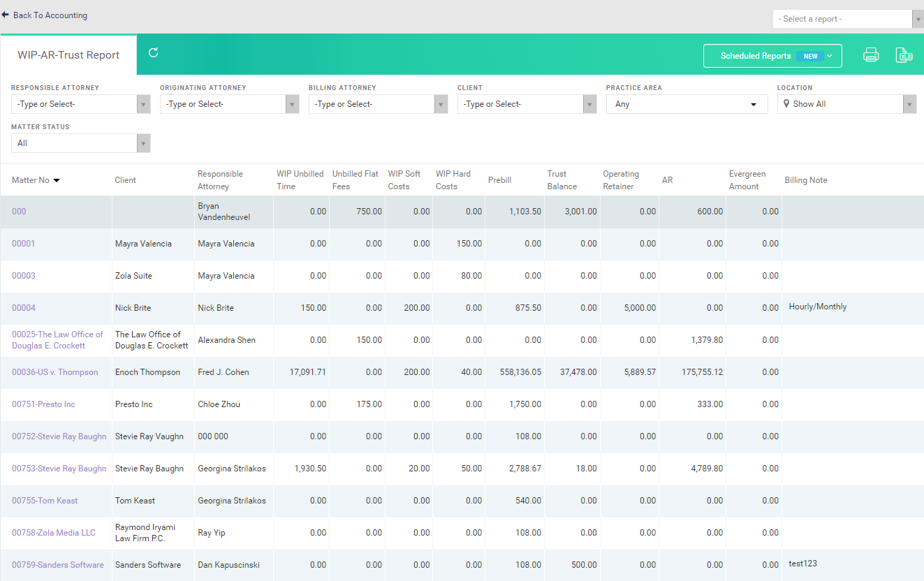
Task: Click attorney Bryan Vandenheuvel cell
Action: click(x=223, y=212)
